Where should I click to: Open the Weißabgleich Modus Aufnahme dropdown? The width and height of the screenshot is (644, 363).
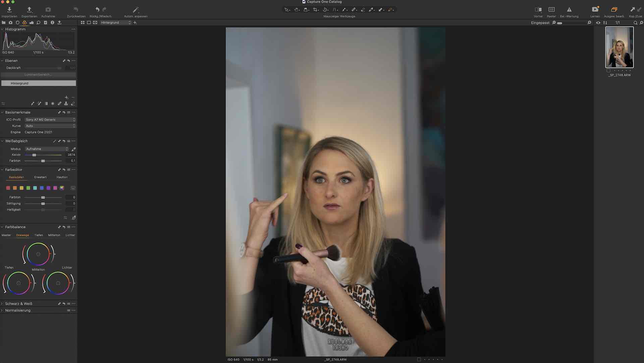47,149
